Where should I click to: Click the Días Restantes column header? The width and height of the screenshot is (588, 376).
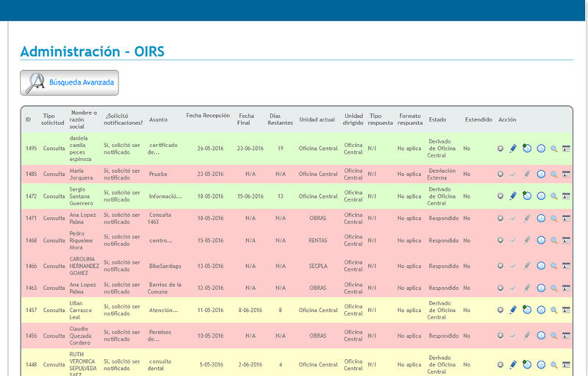[280, 119]
